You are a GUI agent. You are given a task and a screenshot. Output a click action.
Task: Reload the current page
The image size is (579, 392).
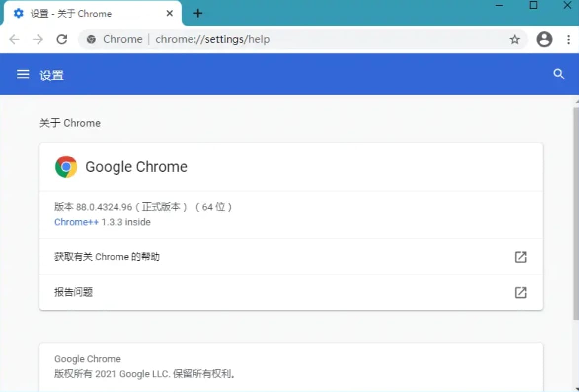pyautogui.click(x=62, y=39)
